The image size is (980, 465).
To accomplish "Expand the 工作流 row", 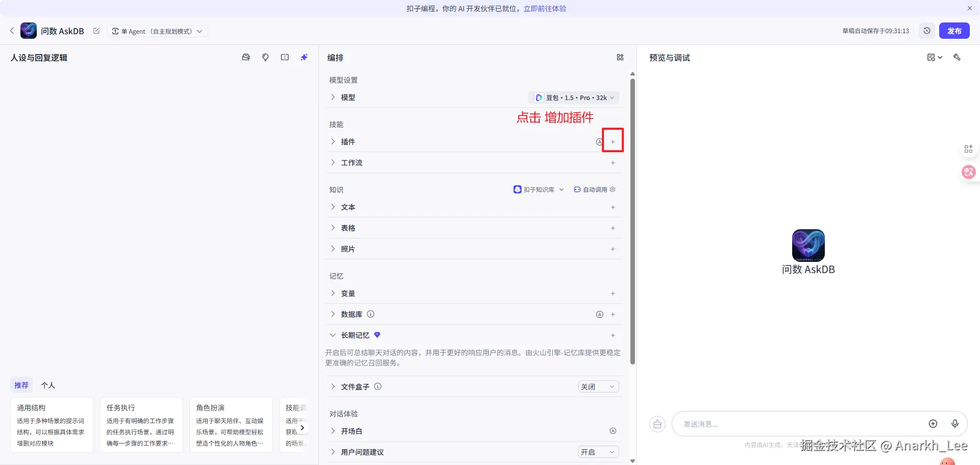I will coord(333,162).
